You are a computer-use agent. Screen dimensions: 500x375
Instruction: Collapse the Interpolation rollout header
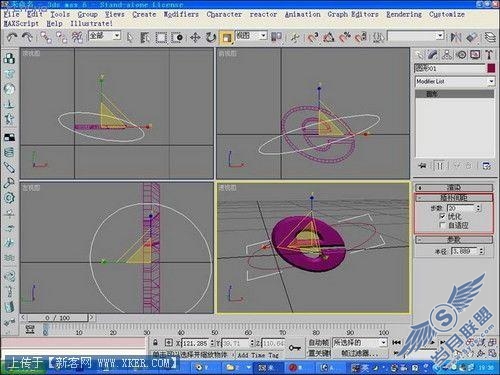pos(454,198)
